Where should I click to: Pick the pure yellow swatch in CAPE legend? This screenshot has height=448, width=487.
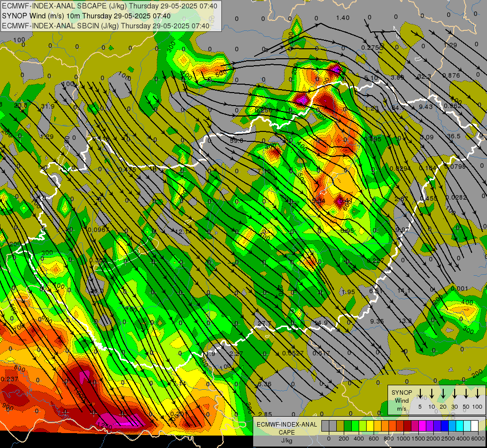tap(370, 426)
